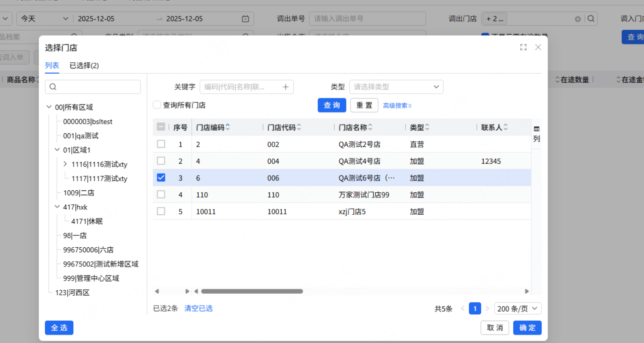Switch to the 已选择(2) tab
Viewport: 644px width, 343px height.
(x=84, y=66)
